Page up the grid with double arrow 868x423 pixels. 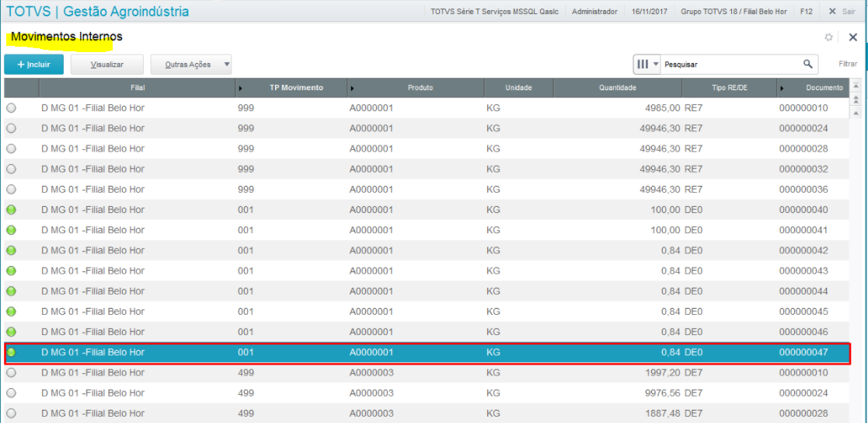tap(856, 100)
